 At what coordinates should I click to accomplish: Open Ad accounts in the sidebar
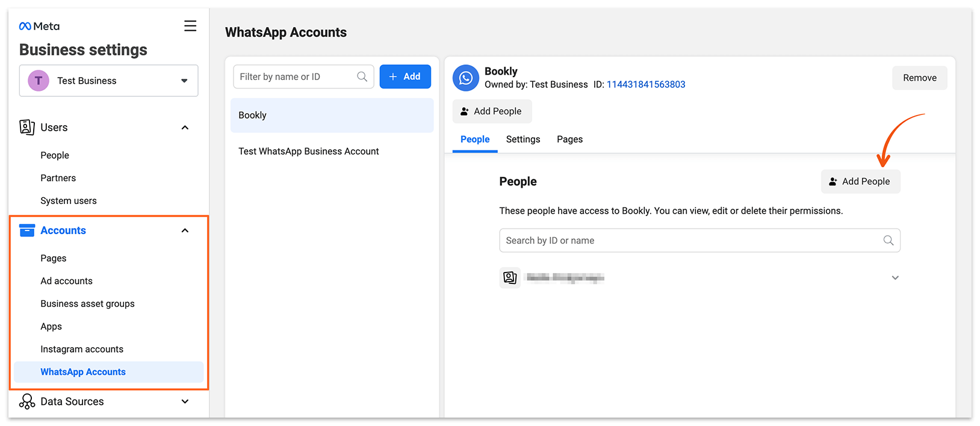[67, 281]
